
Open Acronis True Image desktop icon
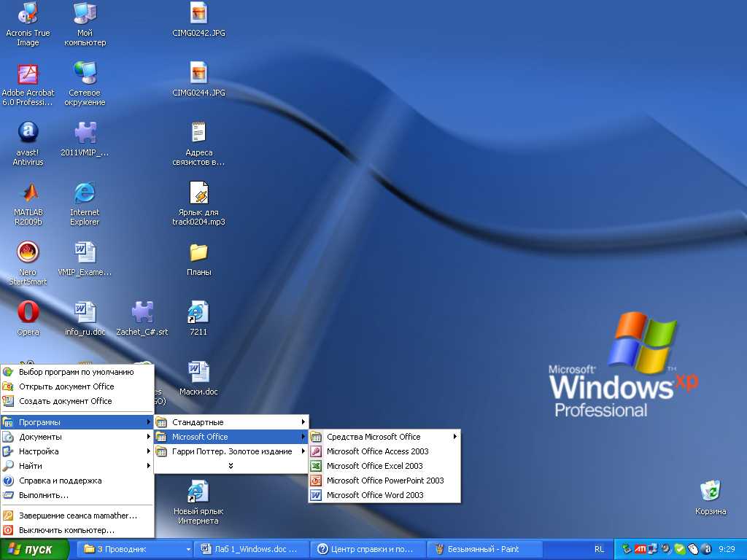tap(28, 24)
